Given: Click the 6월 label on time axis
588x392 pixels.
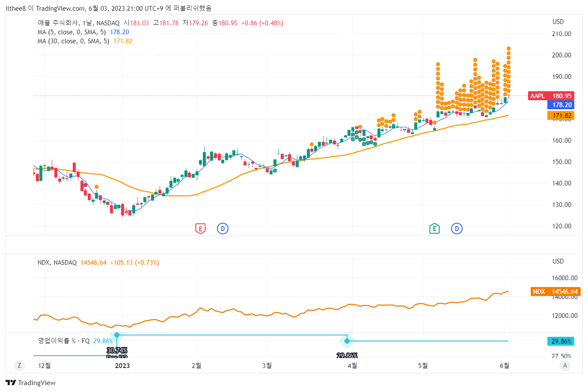Looking at the screenshot, I should tap(505, 365).
